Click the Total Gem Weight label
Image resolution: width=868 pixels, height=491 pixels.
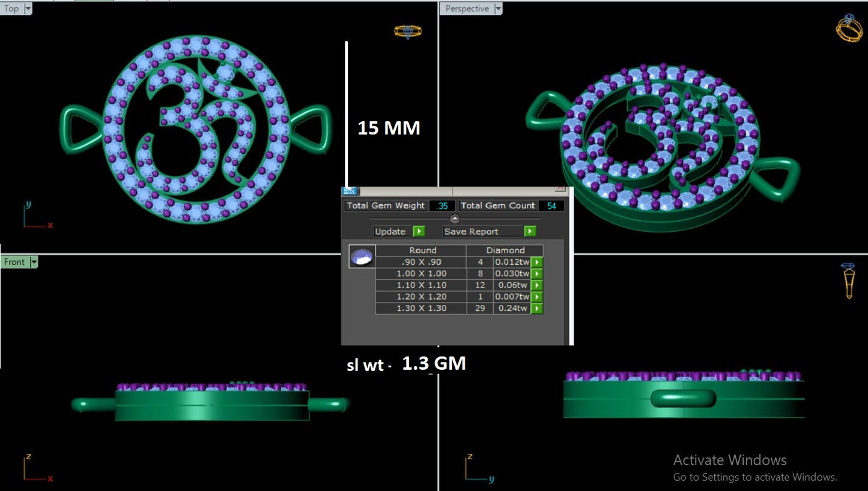click(386, 205)
